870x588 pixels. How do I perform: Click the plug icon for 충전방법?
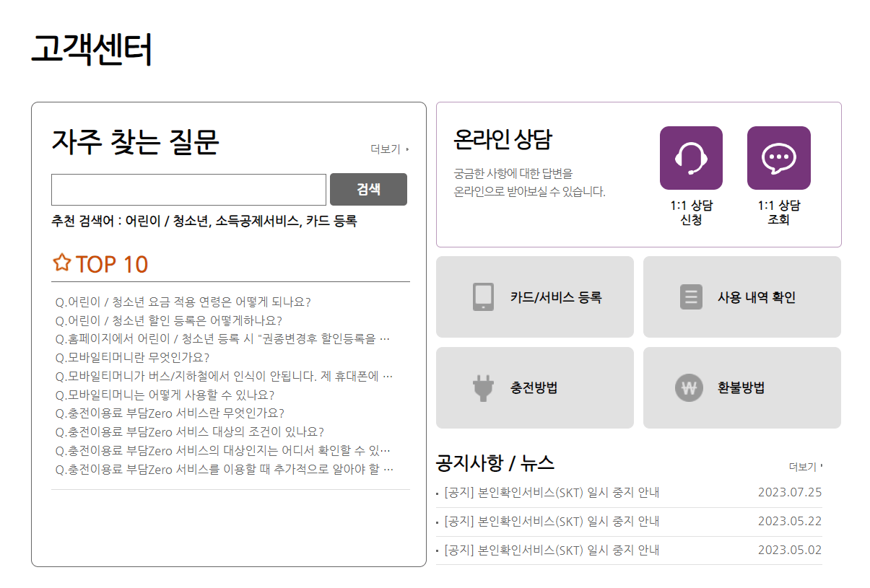tap(483, 387)
